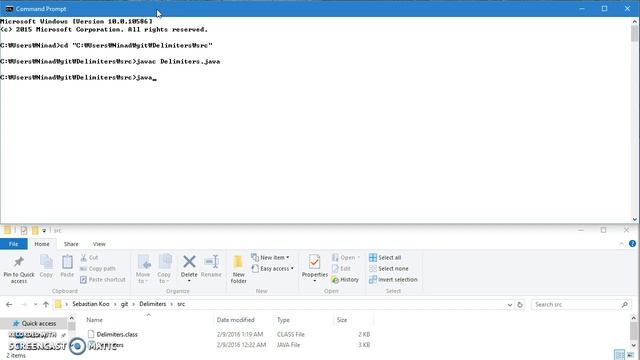Image resolution: width=640 pixels, height=360 pixels.
Task: Click the Cut scissors button
Action: tap(89, 258)
